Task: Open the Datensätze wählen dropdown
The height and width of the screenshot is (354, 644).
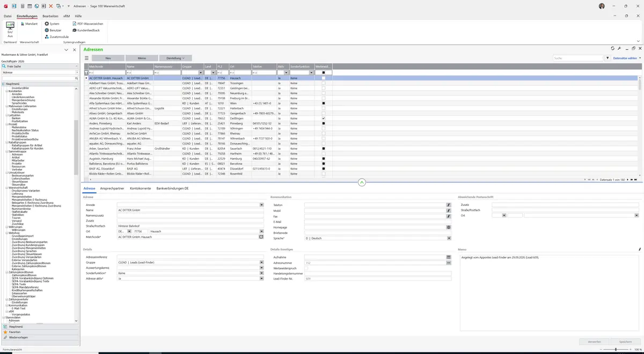Action: tap(627, 58)
